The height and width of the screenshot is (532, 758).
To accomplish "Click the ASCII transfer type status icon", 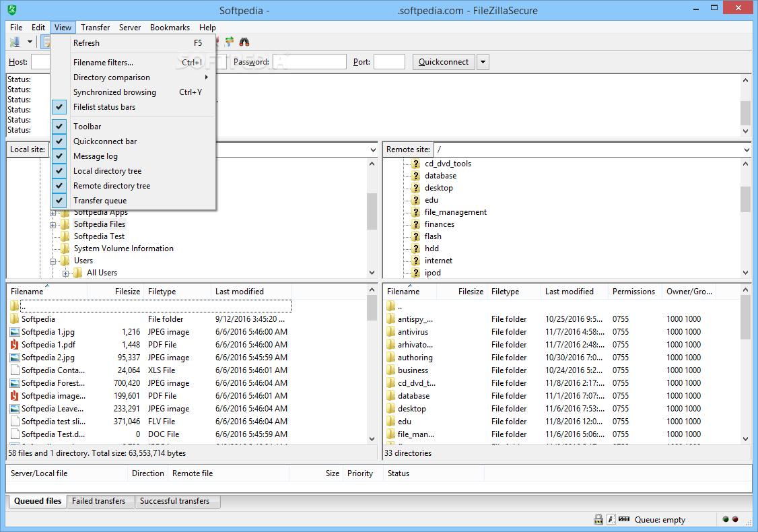I will point(611,519).
